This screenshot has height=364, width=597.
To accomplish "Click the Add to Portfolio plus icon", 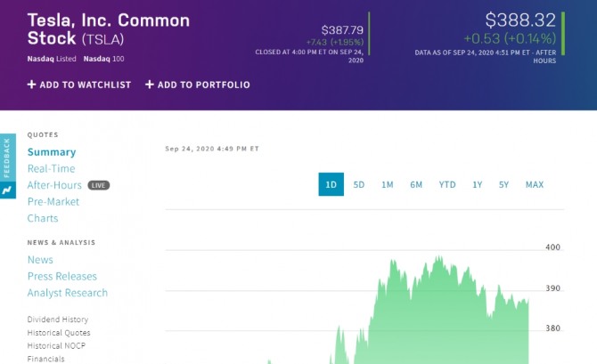I will click(150, 85).
